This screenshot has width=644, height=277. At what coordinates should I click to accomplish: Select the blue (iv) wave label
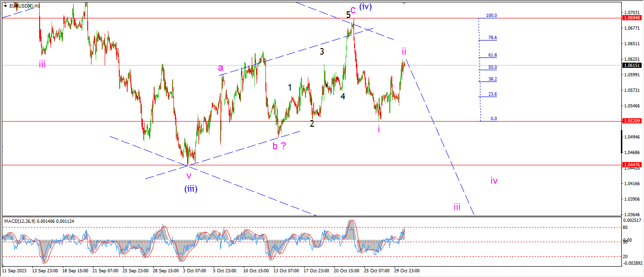(366, 7)
